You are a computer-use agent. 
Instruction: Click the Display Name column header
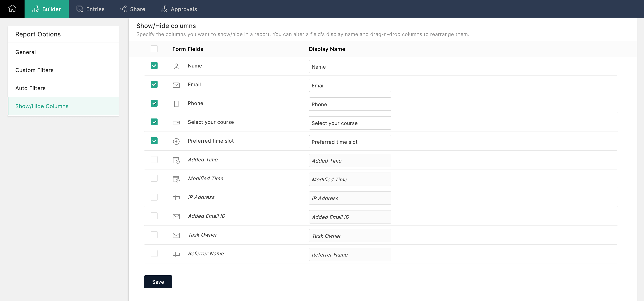pos(327,49)
